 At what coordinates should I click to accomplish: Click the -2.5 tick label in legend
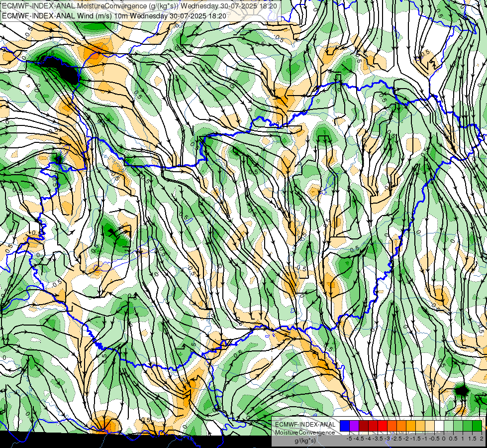396,439
